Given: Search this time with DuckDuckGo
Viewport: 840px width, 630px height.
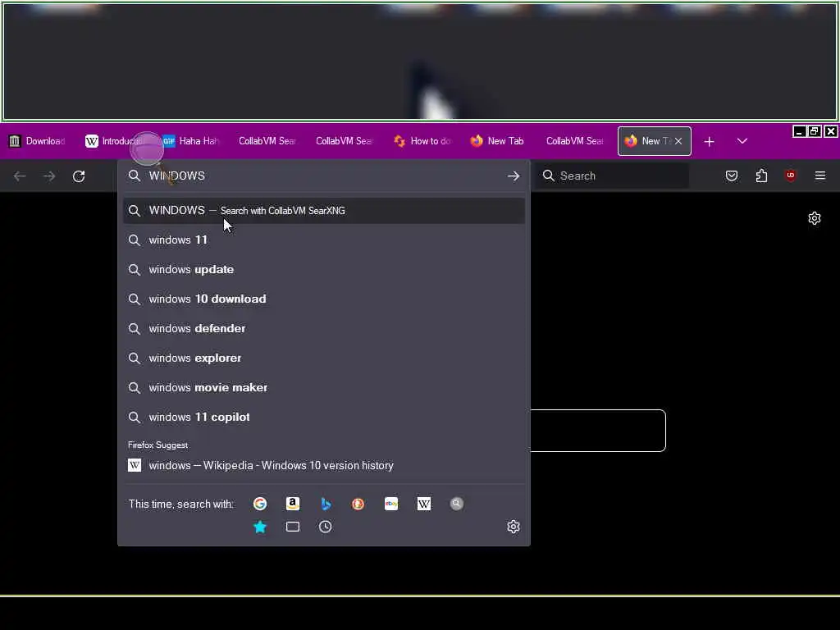Looking at the screenshot, I should point(358,504).
